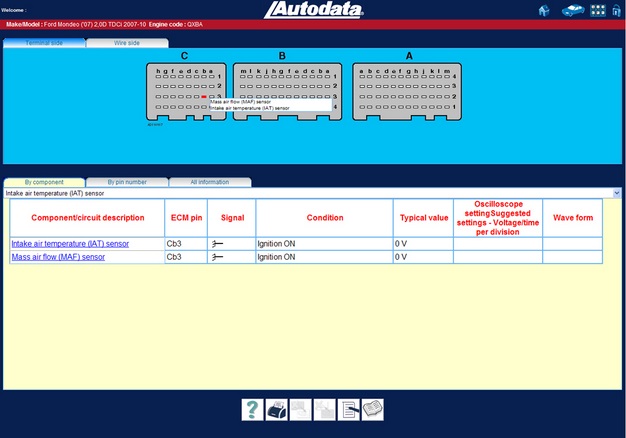Click the Oscilloscope setting column header

pos(498,218)
